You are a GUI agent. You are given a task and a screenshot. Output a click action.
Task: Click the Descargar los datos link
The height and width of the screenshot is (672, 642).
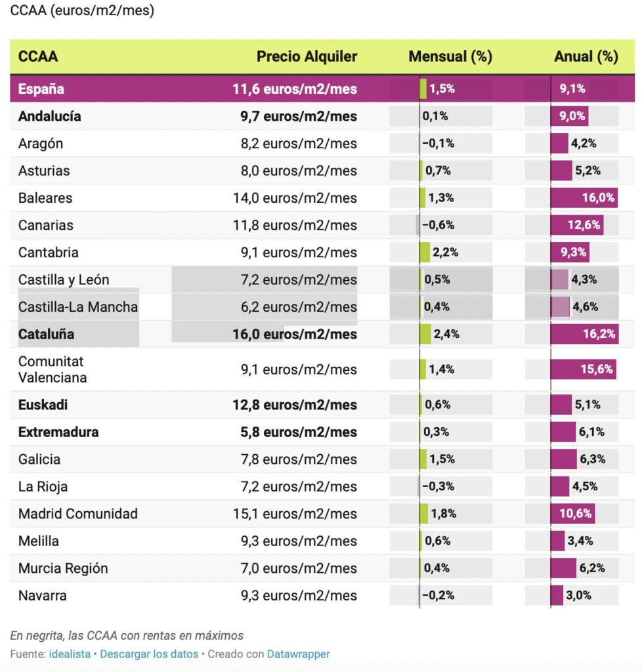[149, 654]
